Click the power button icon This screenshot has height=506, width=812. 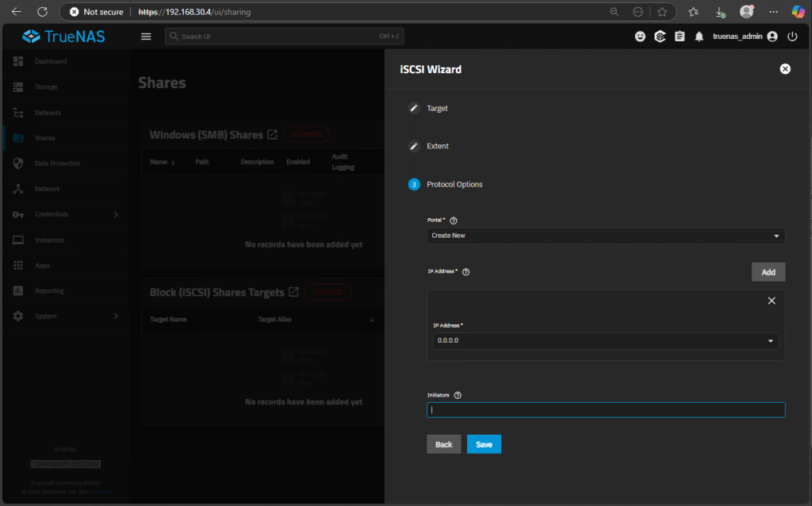(x=792, y=36)
